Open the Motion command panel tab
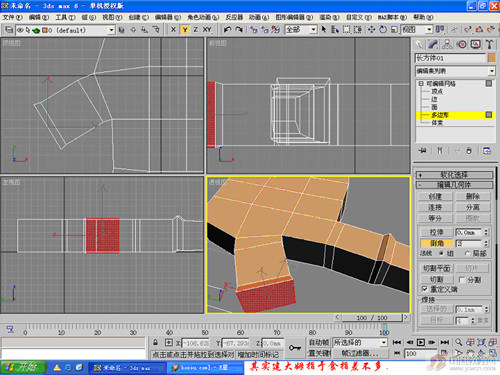The height and width of the screenshot is (375, 500). pyautogui.click(x=462, y=44)
